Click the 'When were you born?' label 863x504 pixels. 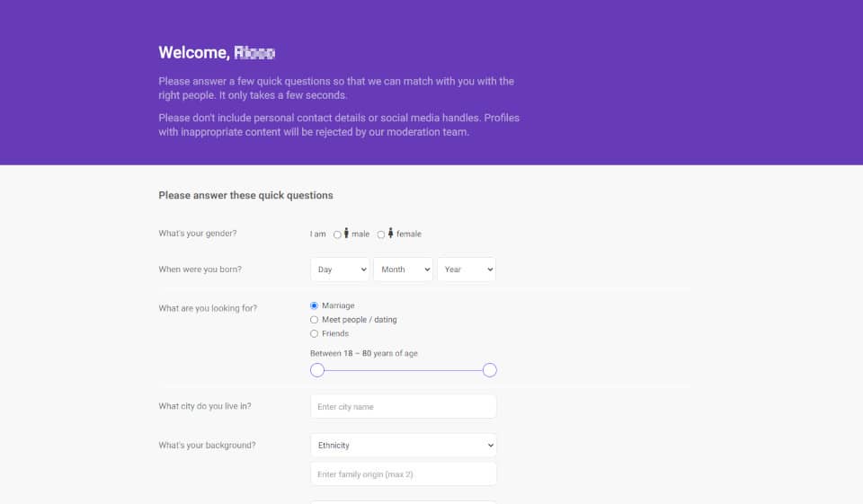(200, 269)
